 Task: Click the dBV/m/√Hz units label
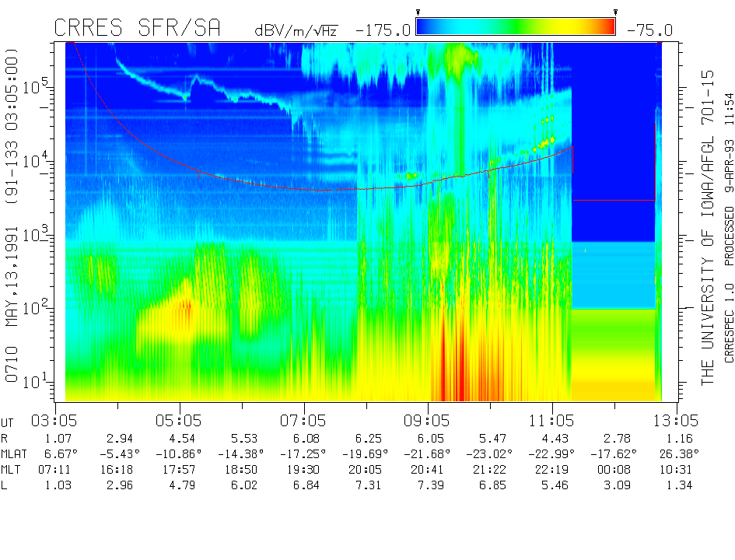tap(296, 30)
